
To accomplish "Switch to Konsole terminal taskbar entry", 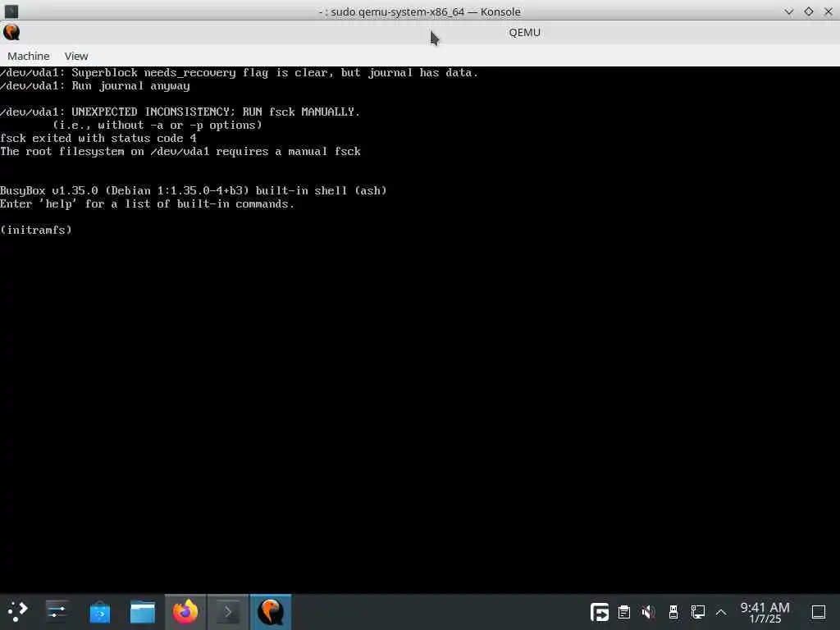I will click(x=228, y=611).
